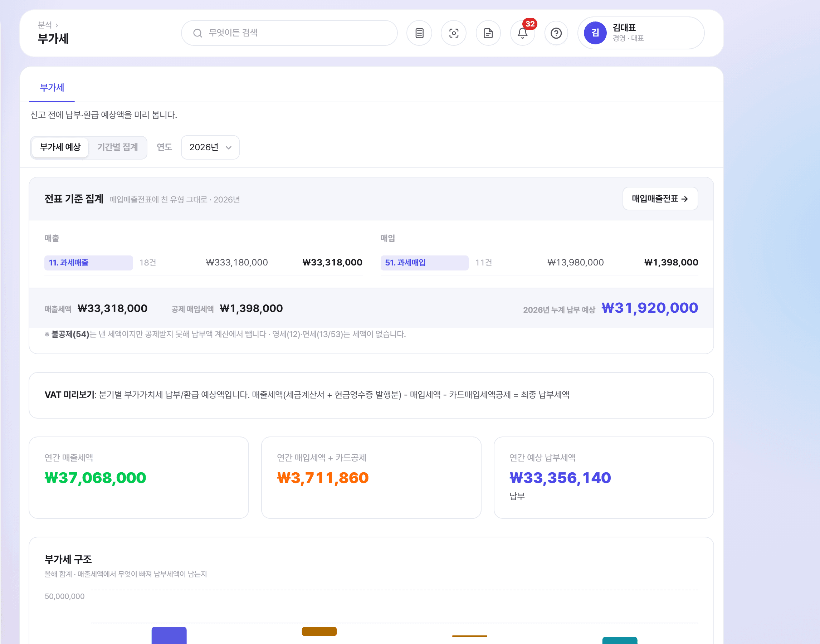Open the list document icon in header

pyautogui.click(x=419, y=33)
